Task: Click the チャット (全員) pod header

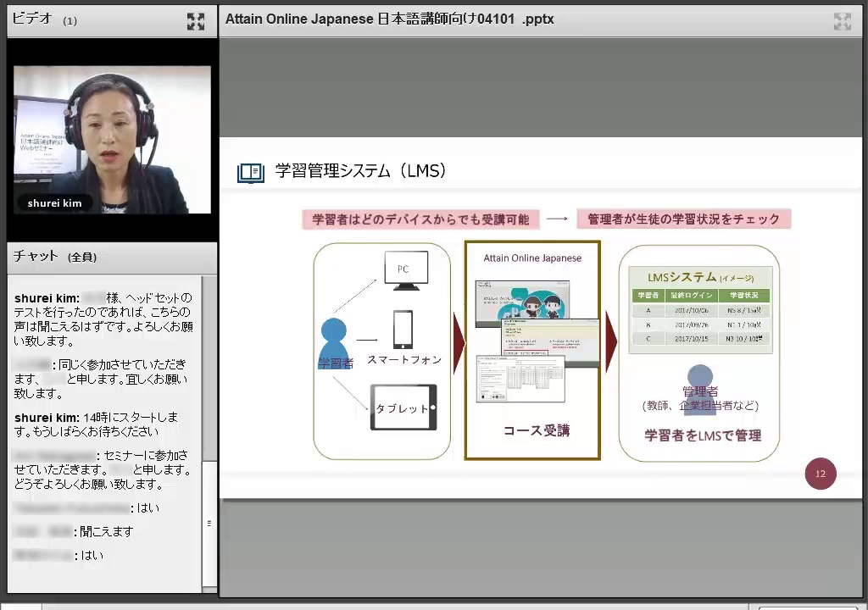Action: (x=55, y=256)
